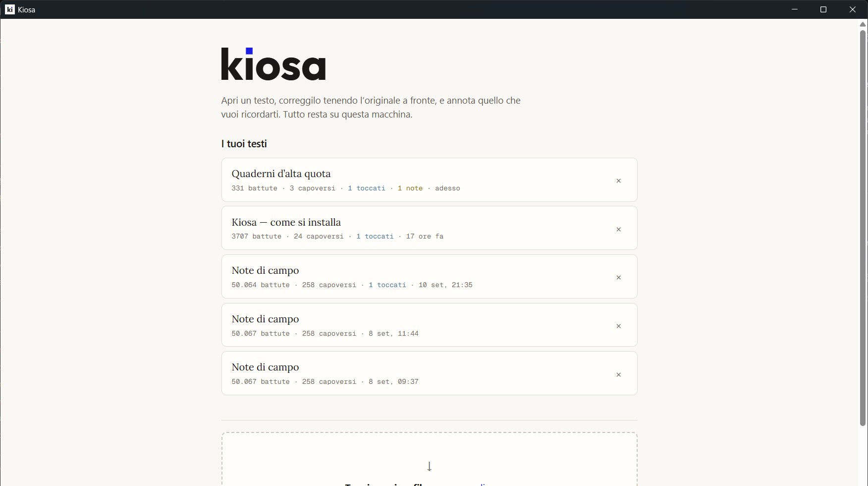
Task: Click "3707 battute" in the Kiosa install row
Action: [257, 237]
